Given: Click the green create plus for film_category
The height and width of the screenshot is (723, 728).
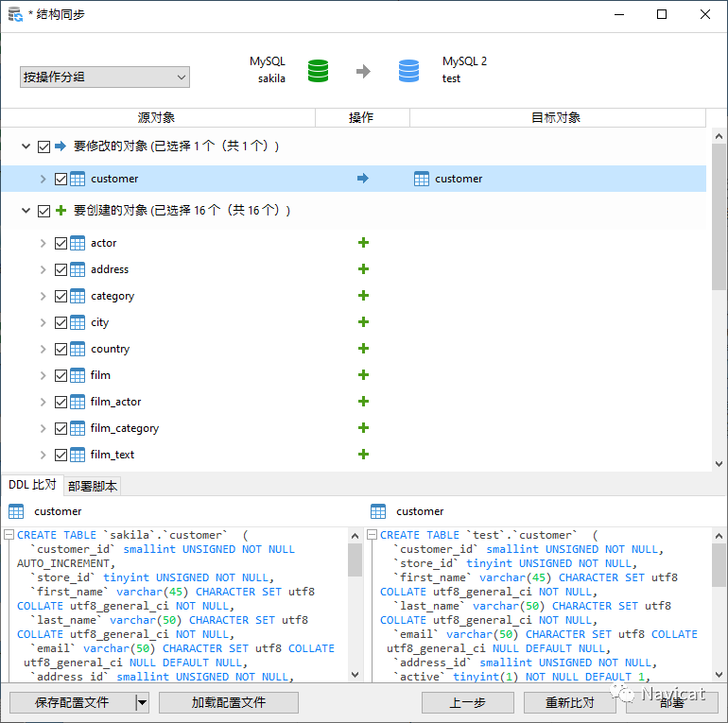Looking at the screenshot, I should [364, 427].
